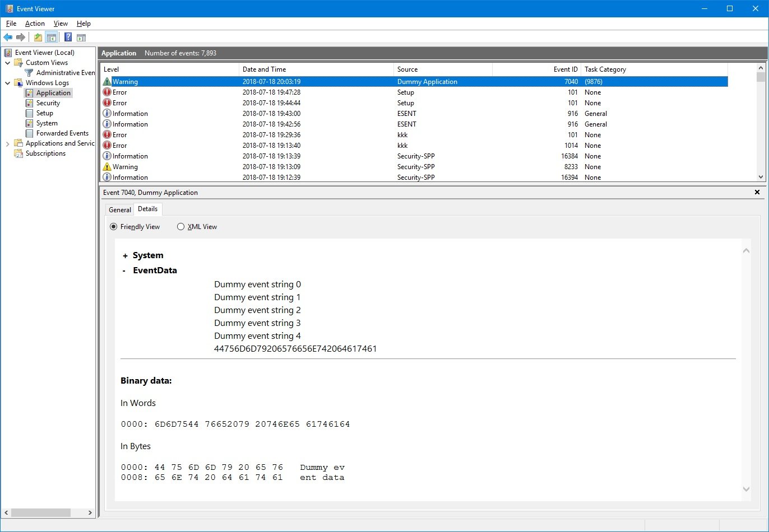769x532 pixels.
Task: Open the Action menu
Action: [x=35, y=24]
